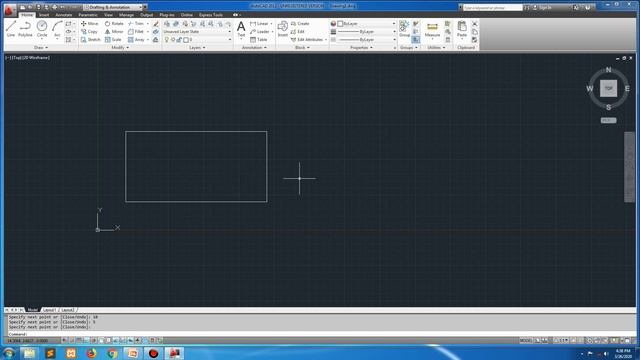The width and height of the screenshot is (640, 360).
Task: Select the Polyline tool
Action: (25, 29)
